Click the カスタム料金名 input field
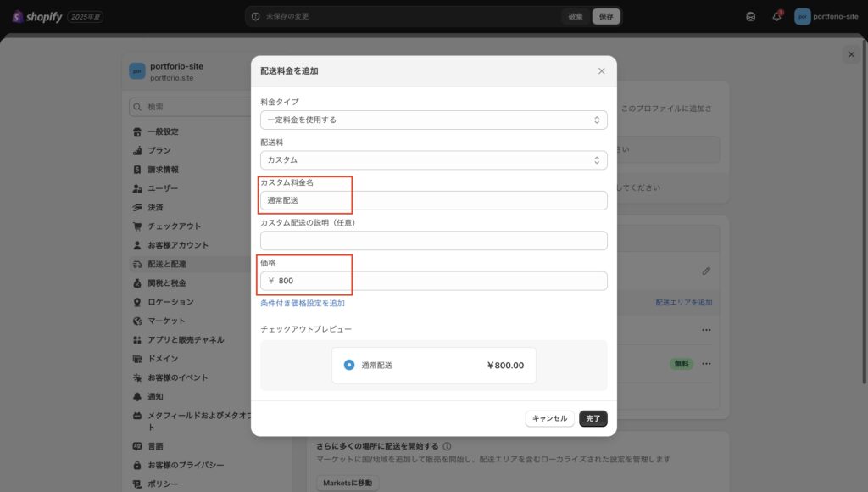 (x=433, y=200)
